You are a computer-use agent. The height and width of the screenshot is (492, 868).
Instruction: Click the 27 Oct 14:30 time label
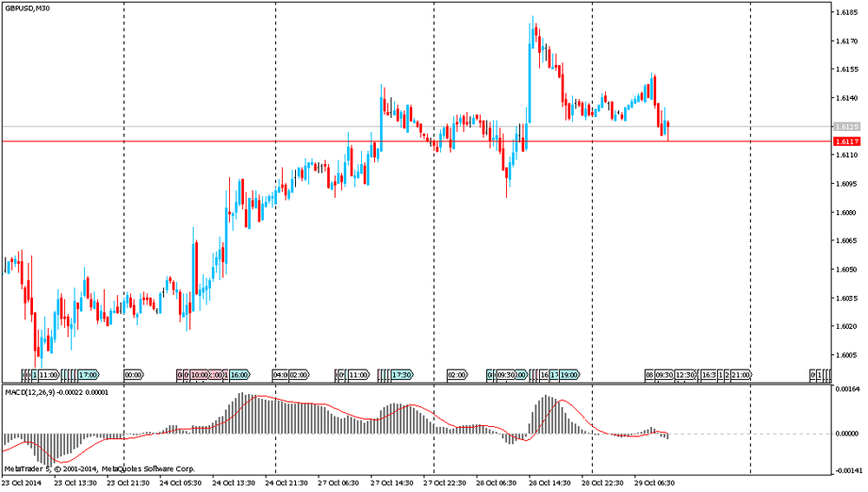point(392,482)
